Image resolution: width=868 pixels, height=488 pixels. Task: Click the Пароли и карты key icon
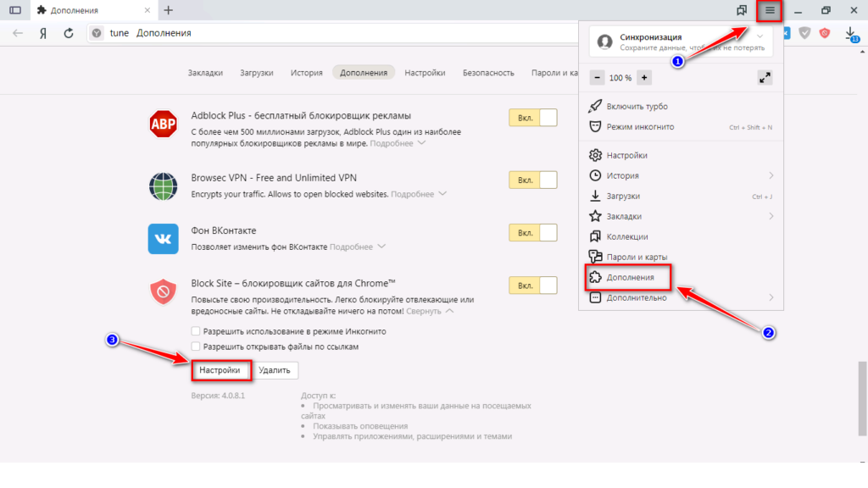click(x=595, y=257)
